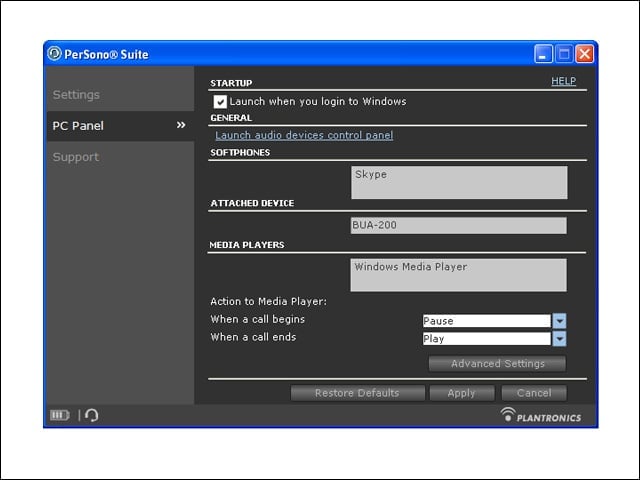The height and width of the screenshot is (480, 640).
Task: Cancel the changes
Action: [534, 393]
